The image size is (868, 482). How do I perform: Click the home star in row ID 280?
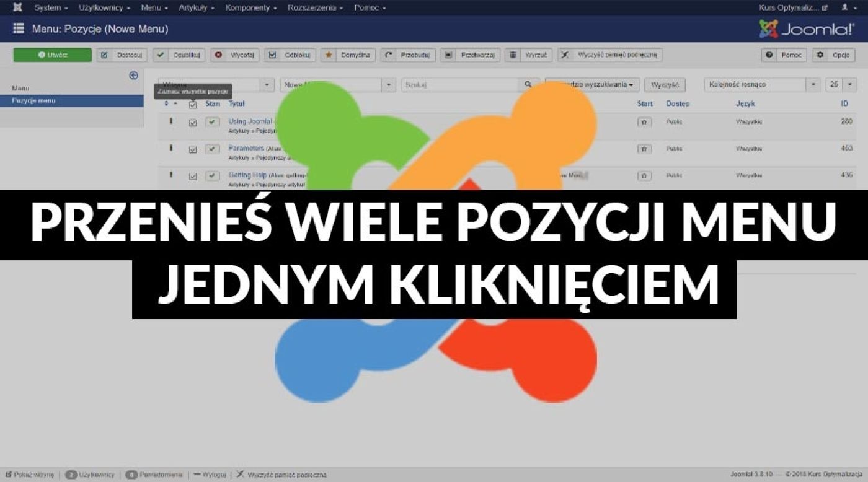645,122
